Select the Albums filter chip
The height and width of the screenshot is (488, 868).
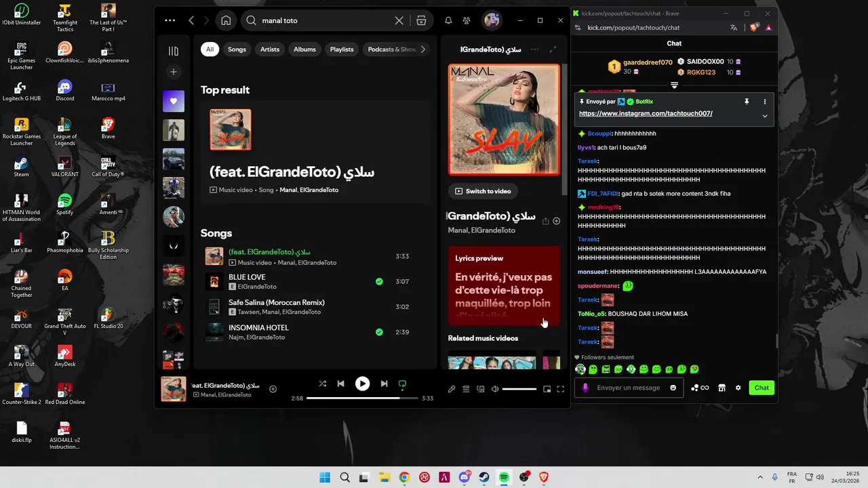304,49
